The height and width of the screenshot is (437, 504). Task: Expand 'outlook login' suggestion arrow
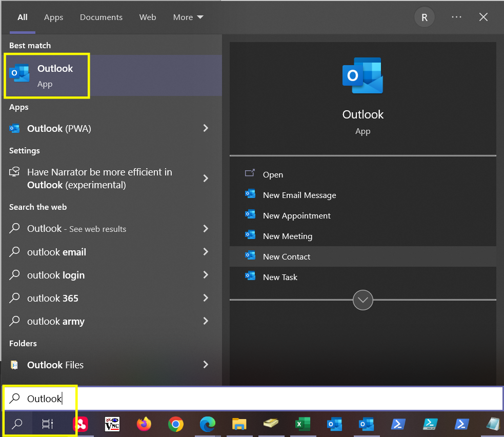[206, 275]
